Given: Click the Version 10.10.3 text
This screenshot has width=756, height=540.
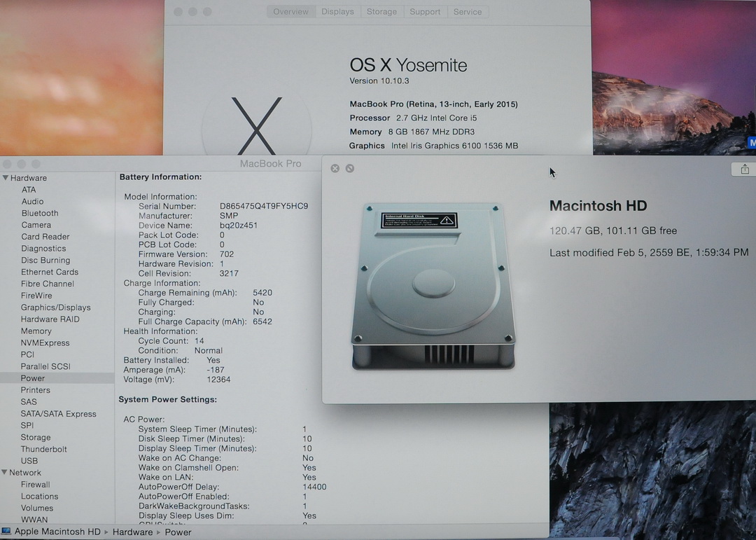Looking at the screenshot, I should pos(379,81).
